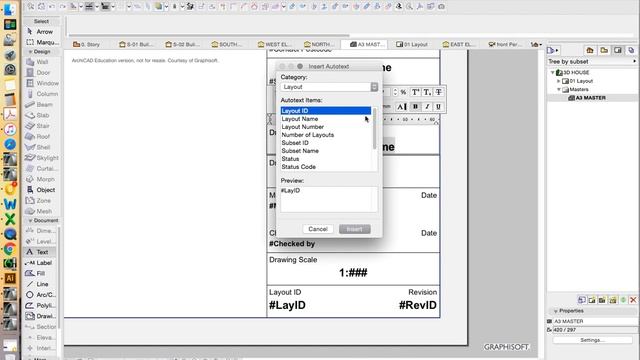Open Google Chrome from the dock
640x360 pixels.
(x=10, y=249)
